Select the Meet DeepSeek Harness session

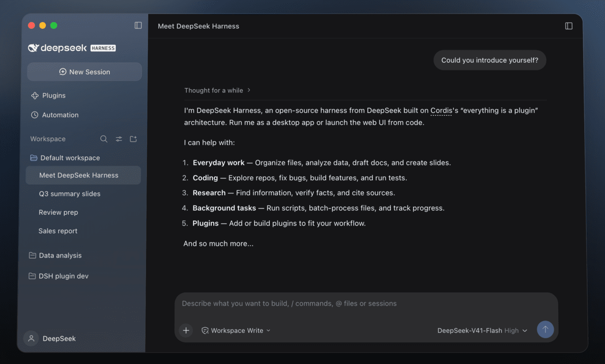[83, 175]
